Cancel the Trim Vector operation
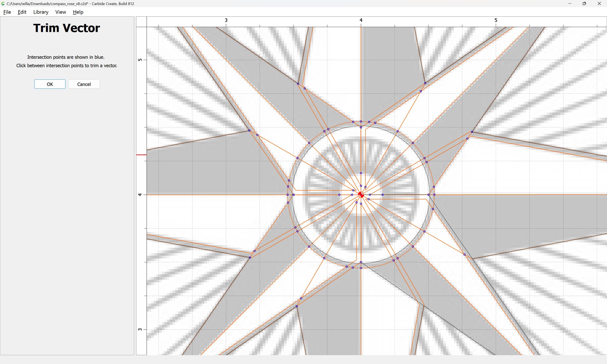607x364 pixels. pyautogui.click(x=84, y=84)
